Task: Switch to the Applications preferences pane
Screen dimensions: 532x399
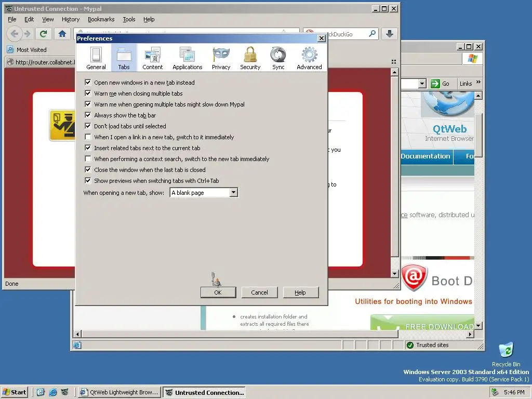Action: (x=187, y=58)
